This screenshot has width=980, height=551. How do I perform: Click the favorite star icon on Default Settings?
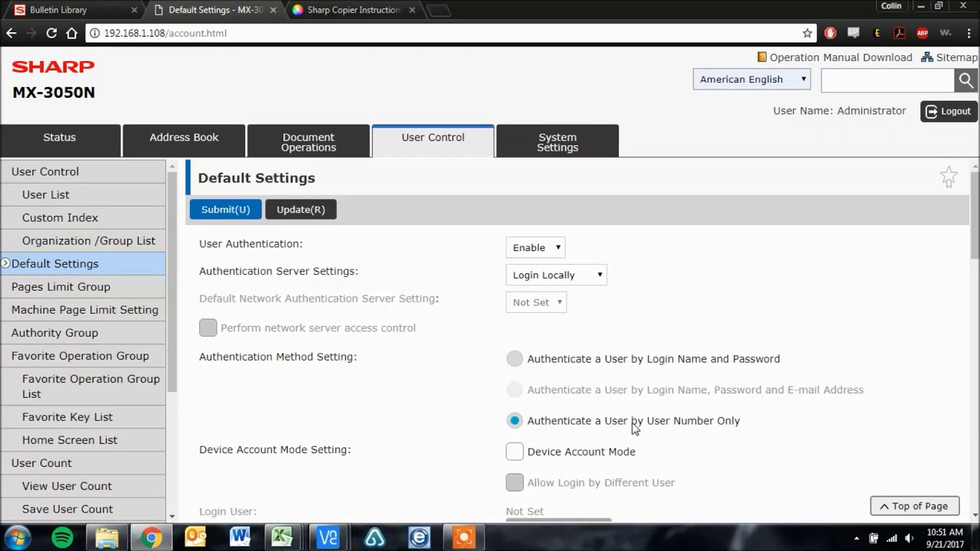pos(949,178)
